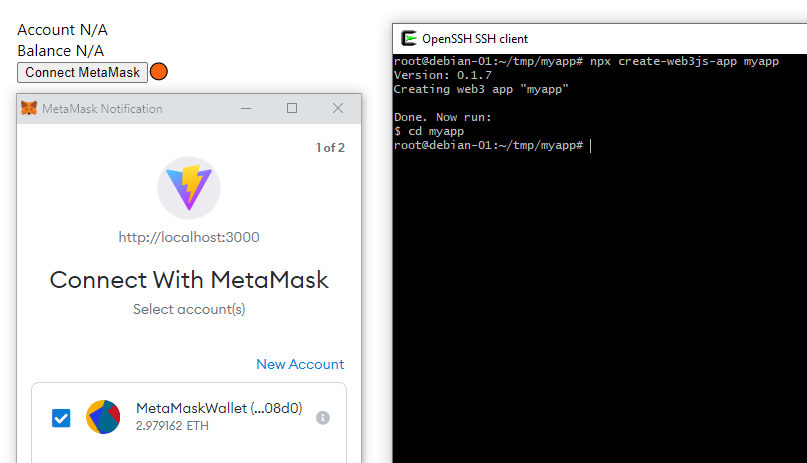Click the 'Creating web3 app "myapp"' terminal line
Viewport: 807px width, 463px height.
click(x=481, y=89)
